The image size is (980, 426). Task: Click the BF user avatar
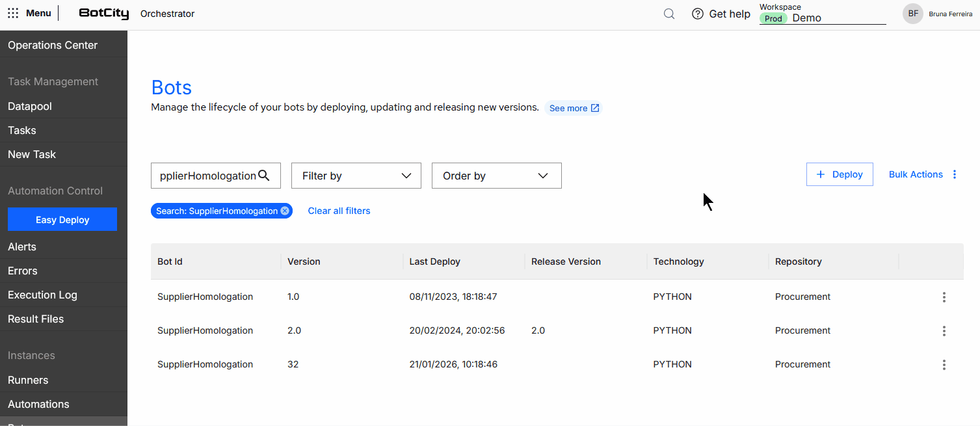pyautogui.click(x=913, y=14)
